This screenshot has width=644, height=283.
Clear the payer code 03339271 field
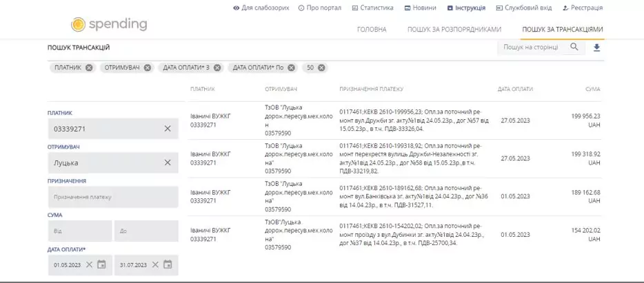tap(168, 129)
